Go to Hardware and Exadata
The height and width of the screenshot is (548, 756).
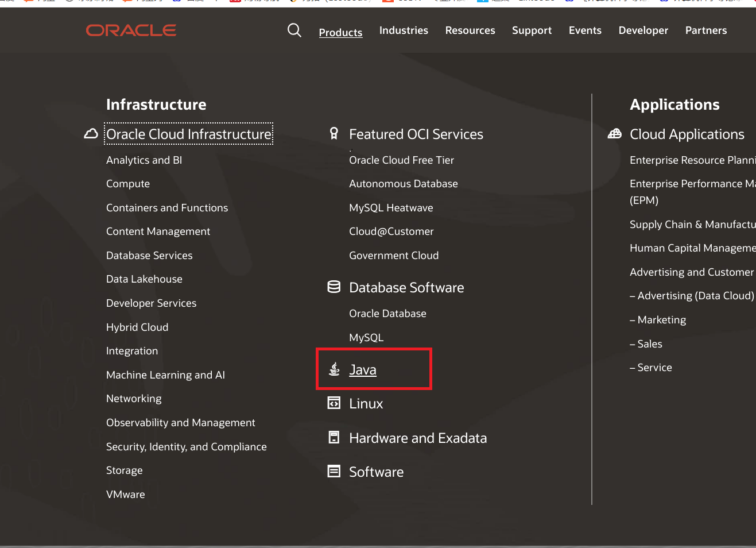coord(418,438)
